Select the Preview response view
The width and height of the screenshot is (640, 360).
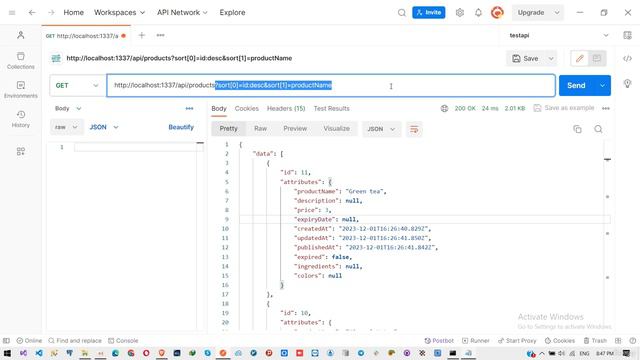point(295,129)
